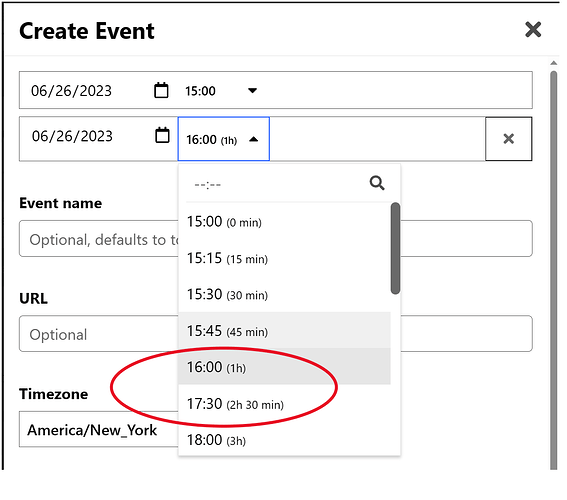Click the dialog's main scrollbar
The width and height of the screenshot is (567, 500).
tap(554, 269)
